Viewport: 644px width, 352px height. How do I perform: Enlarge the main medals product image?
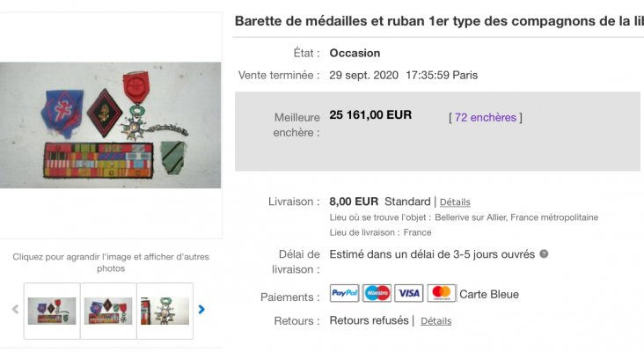click(x=110, y=125)
